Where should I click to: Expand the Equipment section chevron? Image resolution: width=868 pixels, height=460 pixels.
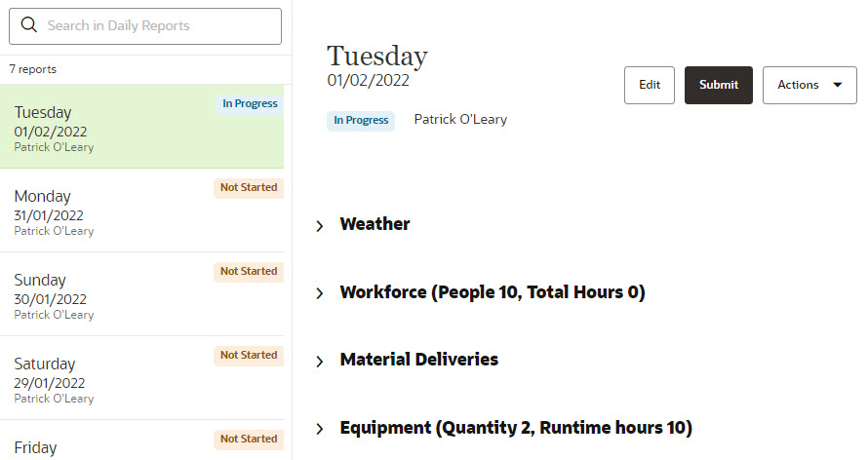[320, 429]
